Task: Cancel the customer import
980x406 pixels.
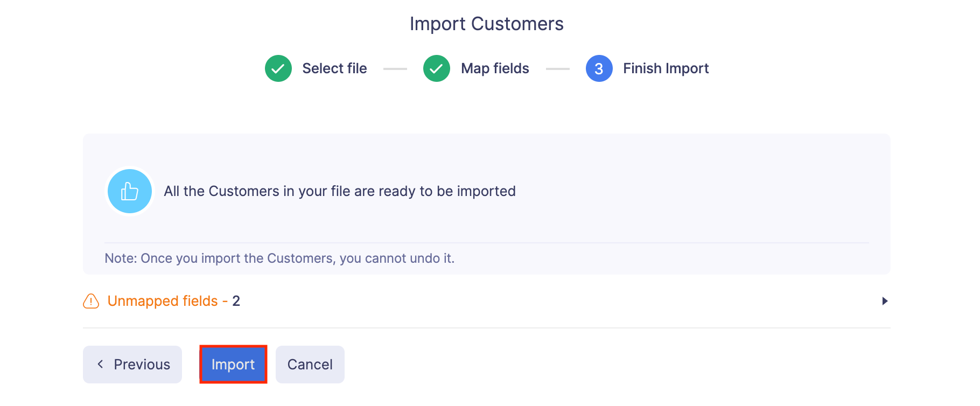Action: click(310, 365)
